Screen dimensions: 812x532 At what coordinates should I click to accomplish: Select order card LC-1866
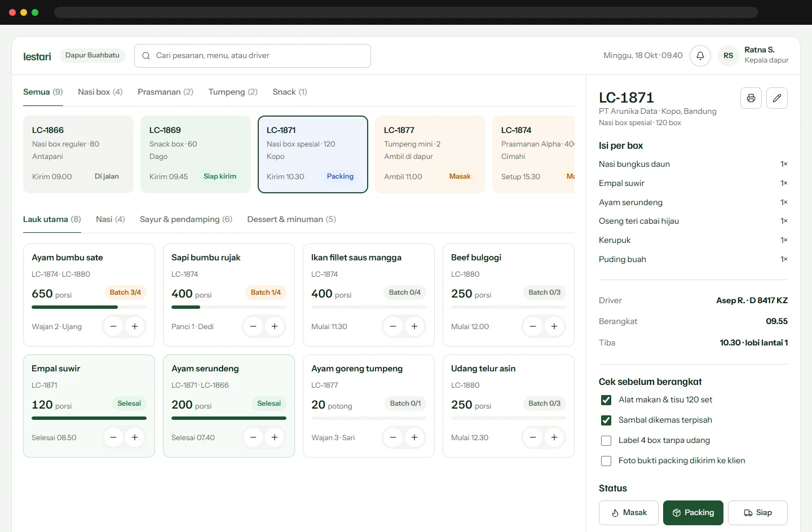pyautogui.click(x=78, y=154)
